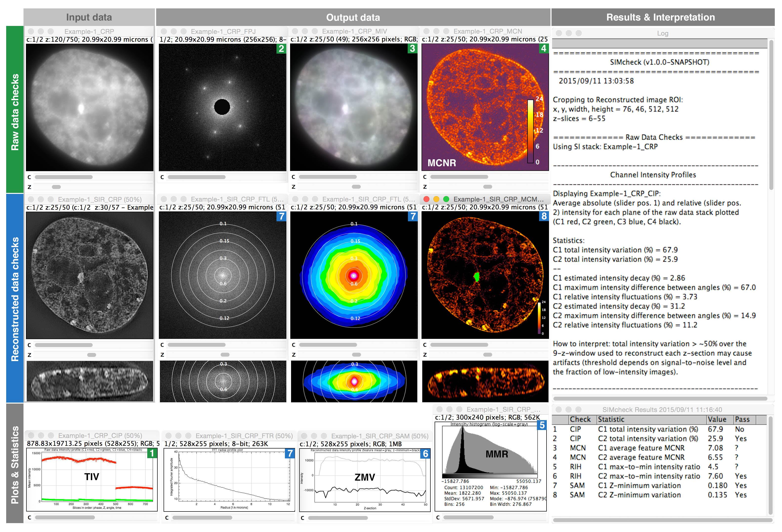Image resolution: width=782 pixels, height=532 pixels.
Task: Select row 1 C1 total intensity variation
Action: pyautogui.click(x=648, y=429)
